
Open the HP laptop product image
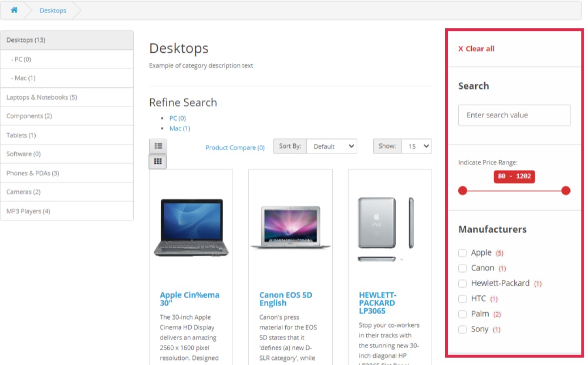tap(191, 227)
